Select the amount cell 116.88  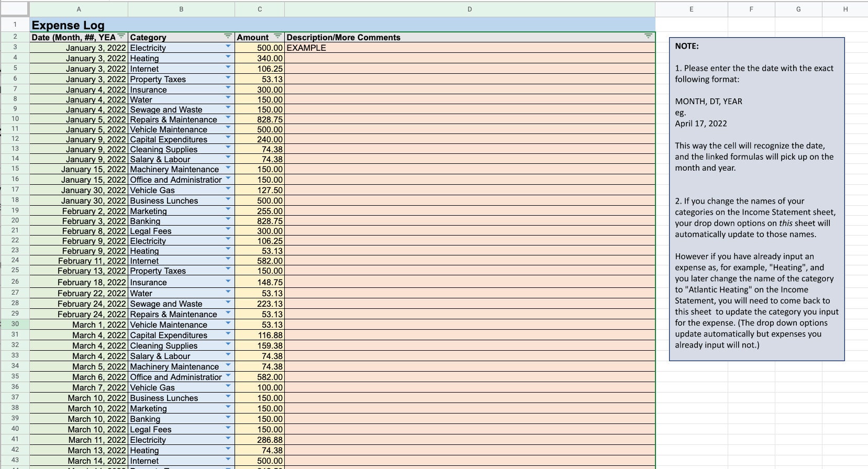click(260, 335)
